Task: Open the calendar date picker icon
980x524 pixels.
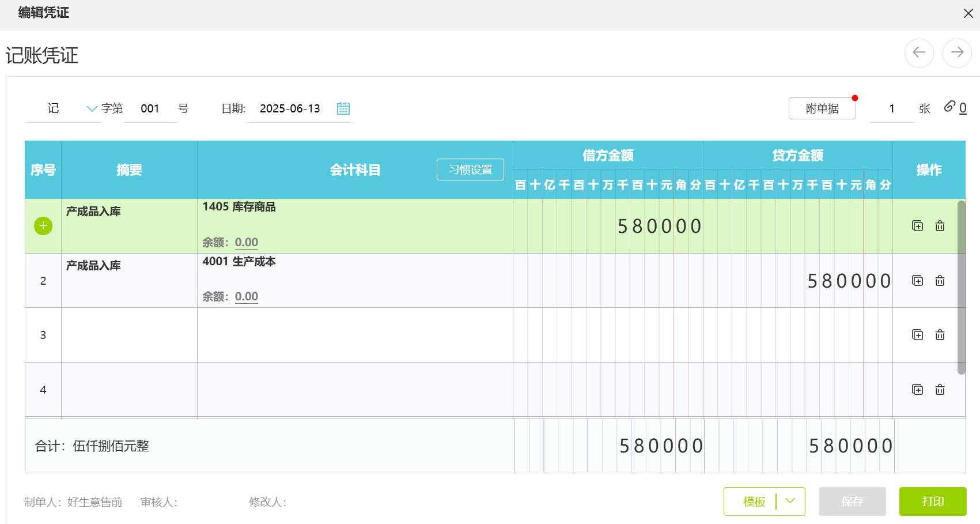Action: click(x=343, y=108)
